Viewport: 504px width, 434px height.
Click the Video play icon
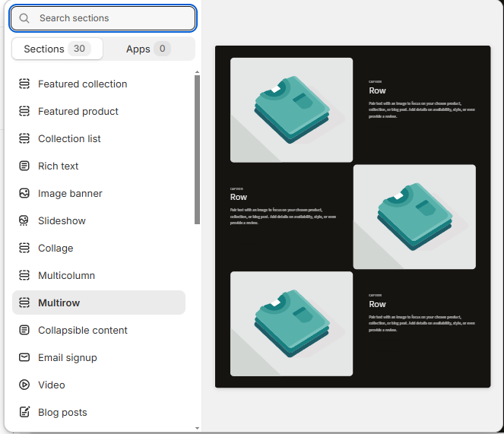[24, 385]
